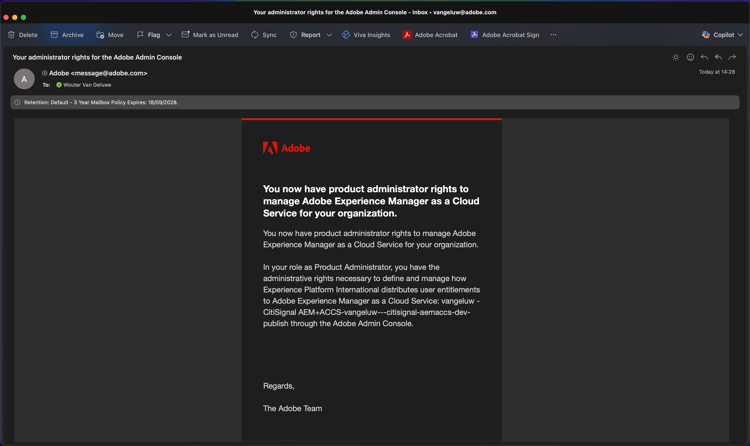Viewport: 750px width, 446px height.
Task: Click the 'In your role as Product Administrator' paragraph
Action: [371, 295]
